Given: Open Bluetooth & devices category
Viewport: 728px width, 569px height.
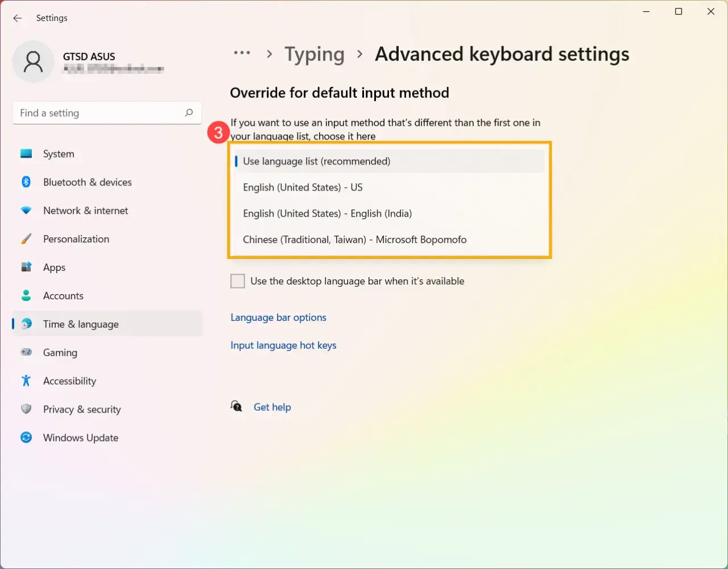Looking at the screenshot, I should (88, 182).
